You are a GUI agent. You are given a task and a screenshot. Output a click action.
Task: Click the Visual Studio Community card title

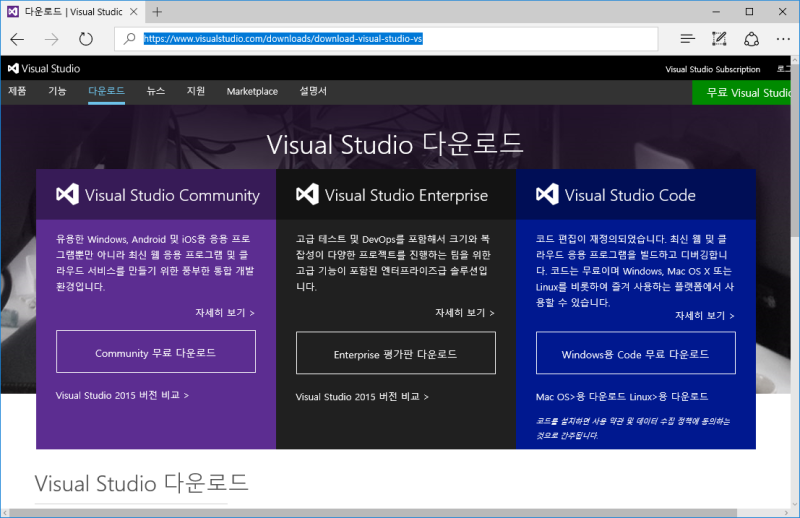point(172,195)
